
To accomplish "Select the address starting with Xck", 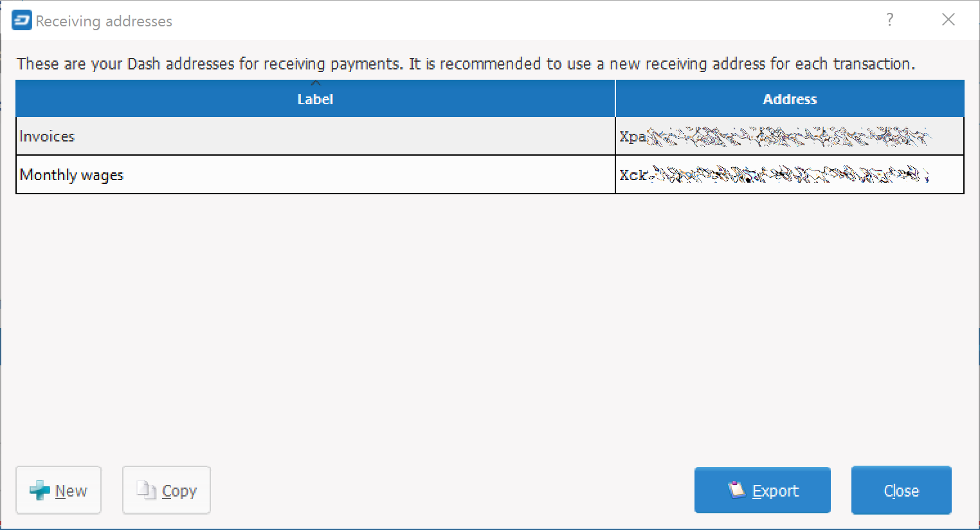I will click(790, 175).
